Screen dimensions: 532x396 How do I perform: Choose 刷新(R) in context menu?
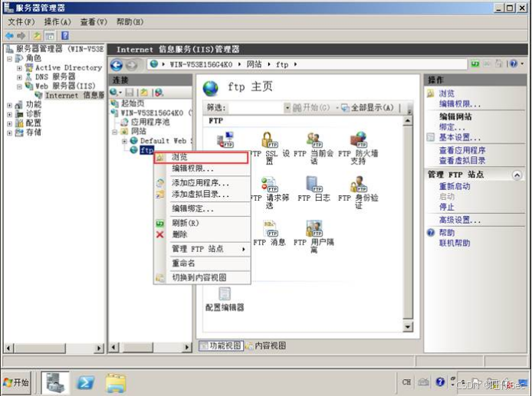coord(202,223)
